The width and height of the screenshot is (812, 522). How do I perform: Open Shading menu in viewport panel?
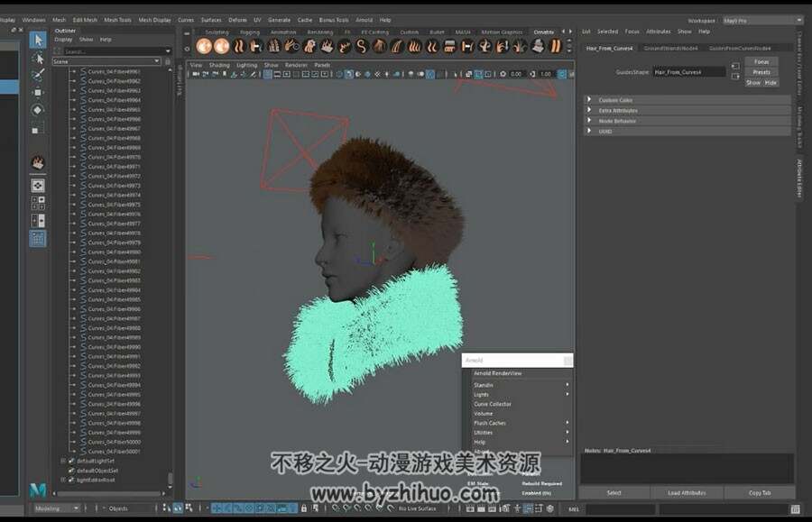click(x=219, y=65)
